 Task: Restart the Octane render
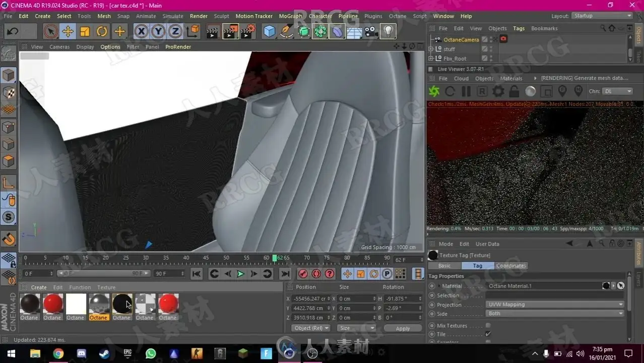(450, 91)
